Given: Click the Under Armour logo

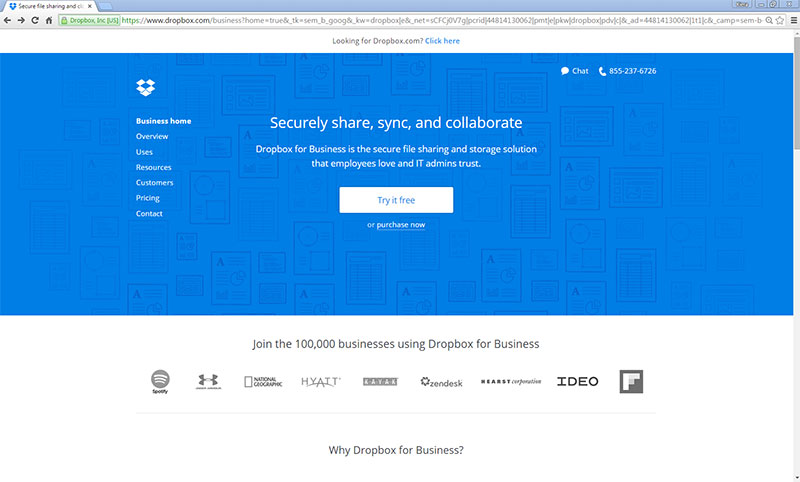Looking at the screenshot, I should (x=208, y=381).
